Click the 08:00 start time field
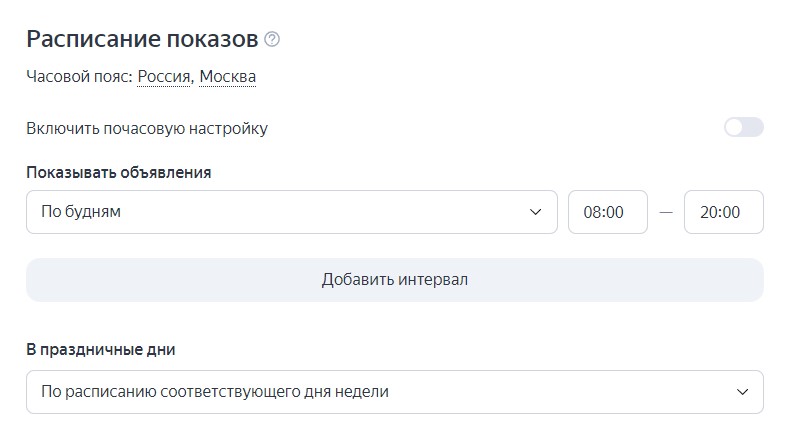This screenshot has width=792, height=448. click(x=607, y=212)
